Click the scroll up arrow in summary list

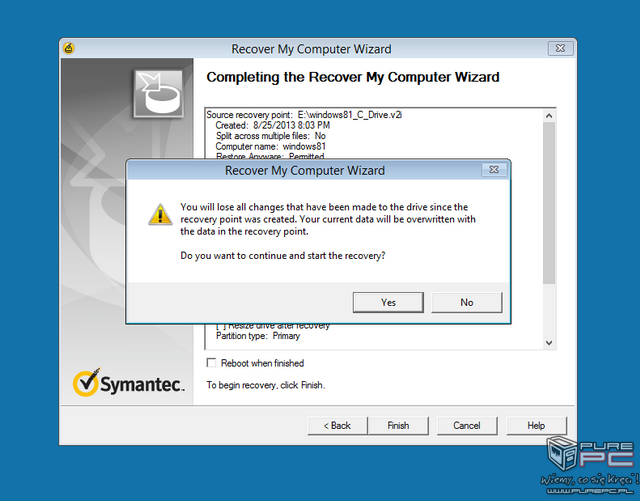[549, 116]
